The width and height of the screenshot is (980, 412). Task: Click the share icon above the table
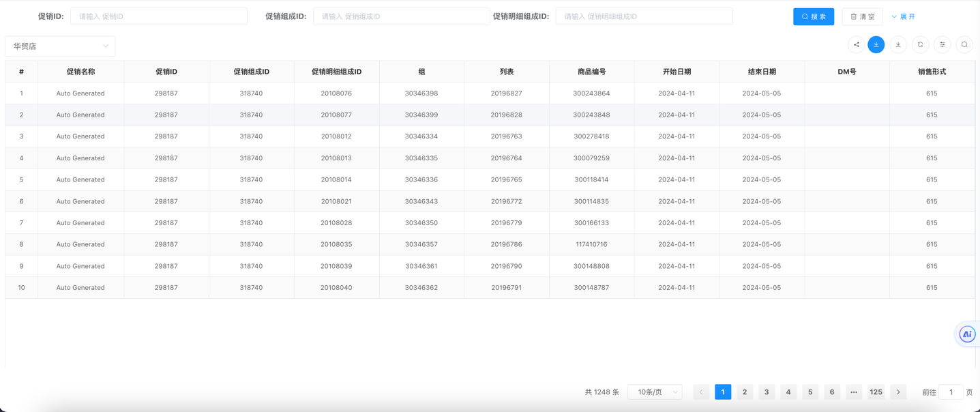click(x=857, y=44)
